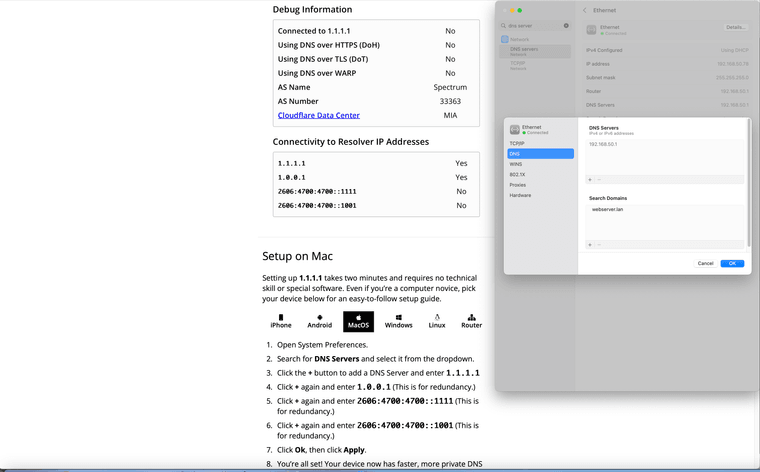Select the MacOS setup guide tab
This screenshot has height=472, width=760.
358,321
